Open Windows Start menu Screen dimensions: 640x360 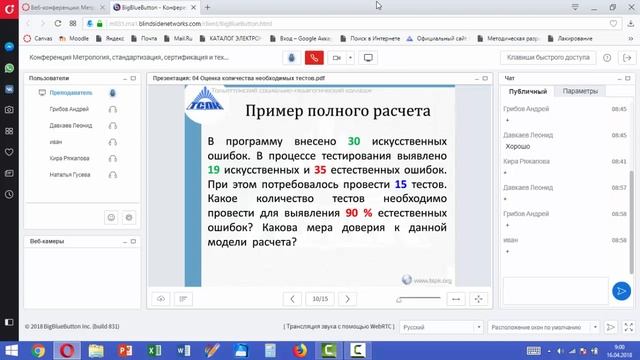(x=11, y=351)
